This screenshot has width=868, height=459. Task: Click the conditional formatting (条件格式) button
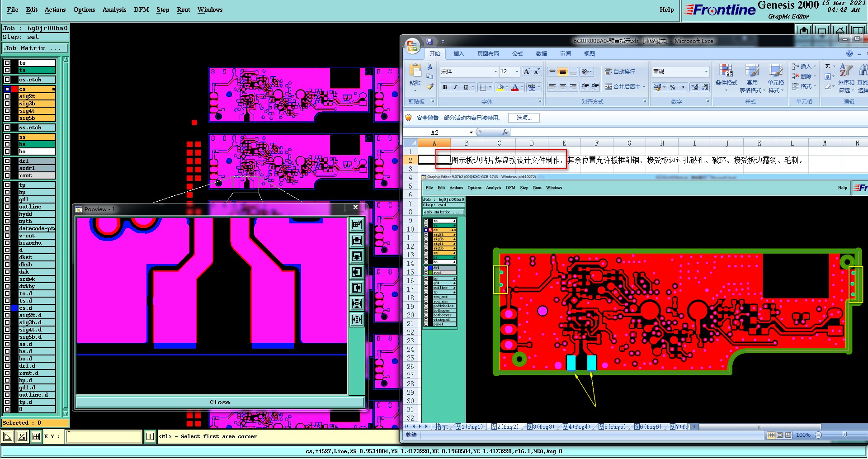pyautogui.click(x=726, y=78)
